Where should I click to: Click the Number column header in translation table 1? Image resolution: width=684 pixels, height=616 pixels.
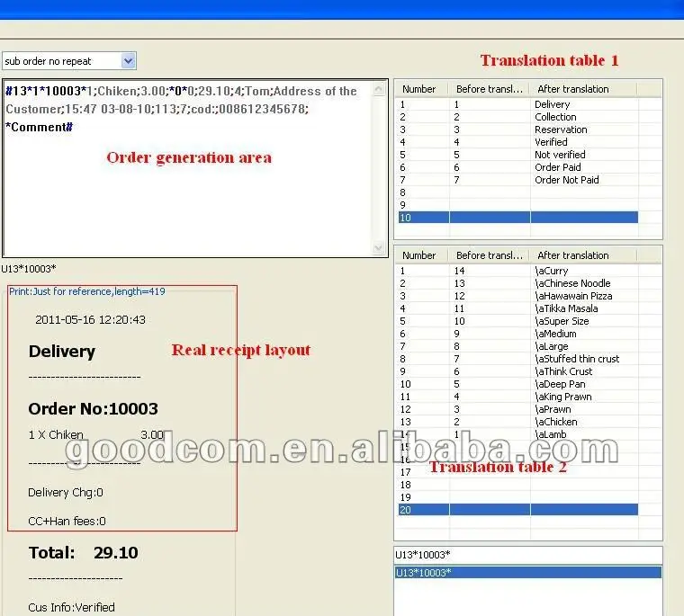tap(422, 89)
